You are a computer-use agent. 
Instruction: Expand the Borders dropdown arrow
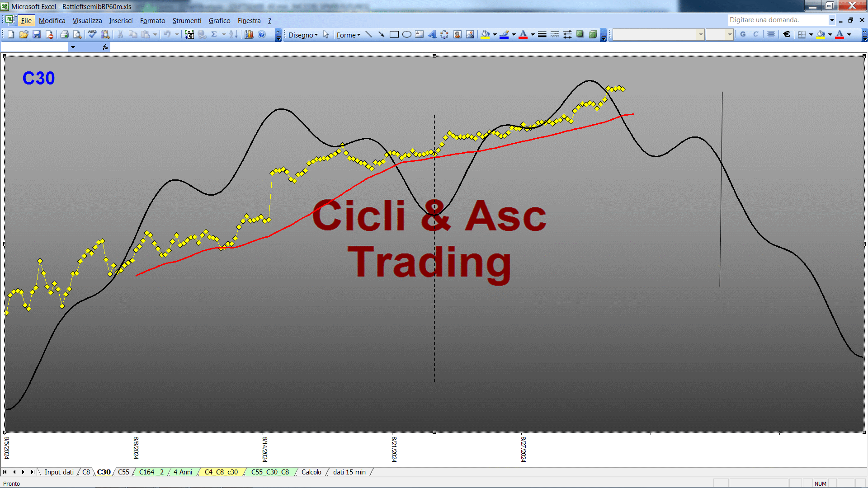click(x=811, y=34)
